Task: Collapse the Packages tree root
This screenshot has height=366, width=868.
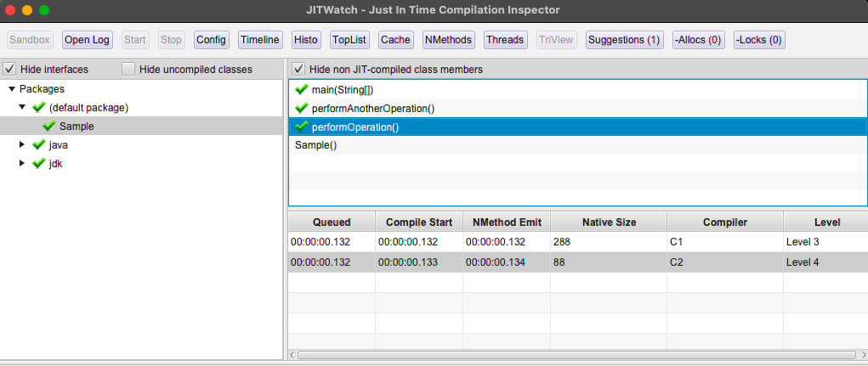Action: [12, 89]
